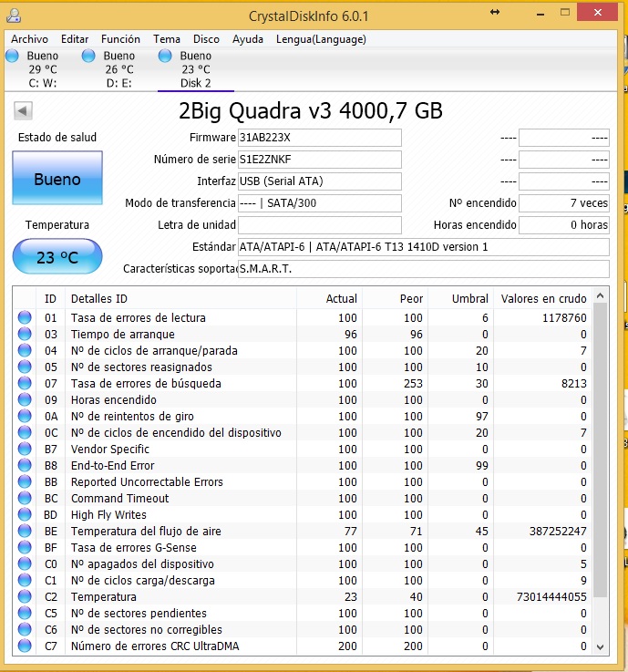
Task: Click the Estándar ATA/ATAPI-6 field
Action: point(423,247)
